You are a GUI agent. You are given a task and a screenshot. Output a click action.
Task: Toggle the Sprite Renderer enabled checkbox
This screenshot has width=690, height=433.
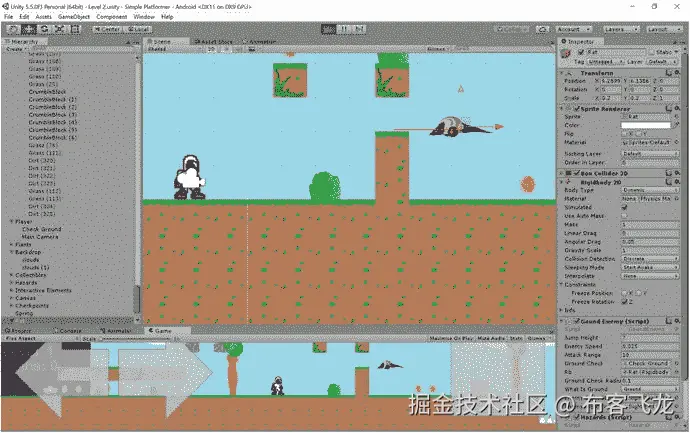576,109
